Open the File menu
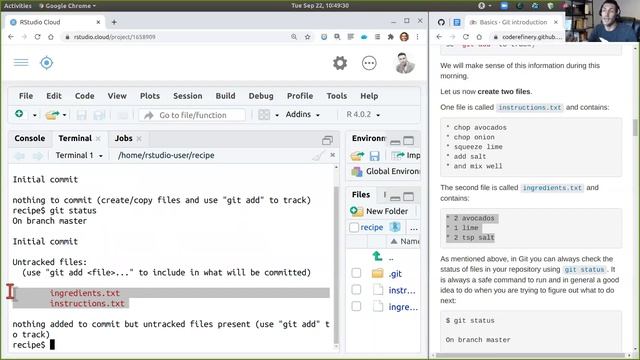 coord(26,96)
